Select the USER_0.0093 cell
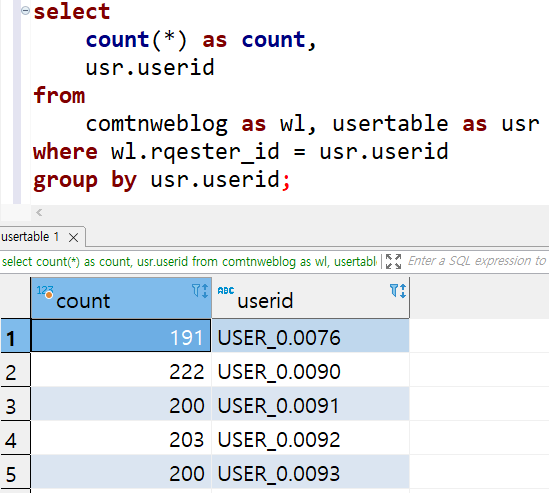 (x=310, y=472)
